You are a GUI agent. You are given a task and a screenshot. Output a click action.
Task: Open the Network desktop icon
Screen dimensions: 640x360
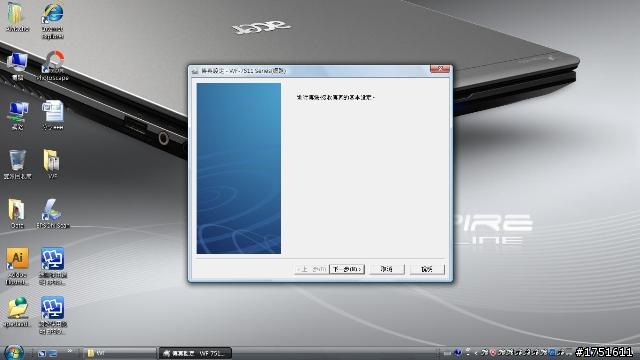pyautogui.click(x=17, y=116)
